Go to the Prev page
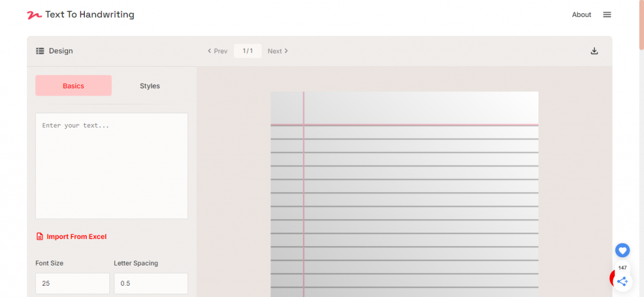This screenshot has width=644, height=297. (x=217, y=51)
